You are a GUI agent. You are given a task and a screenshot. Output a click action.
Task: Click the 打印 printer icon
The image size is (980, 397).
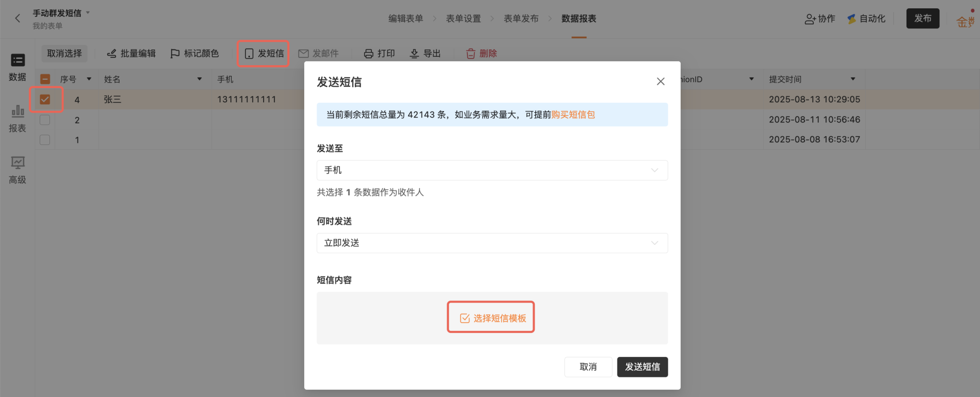(x=368, y=53)
